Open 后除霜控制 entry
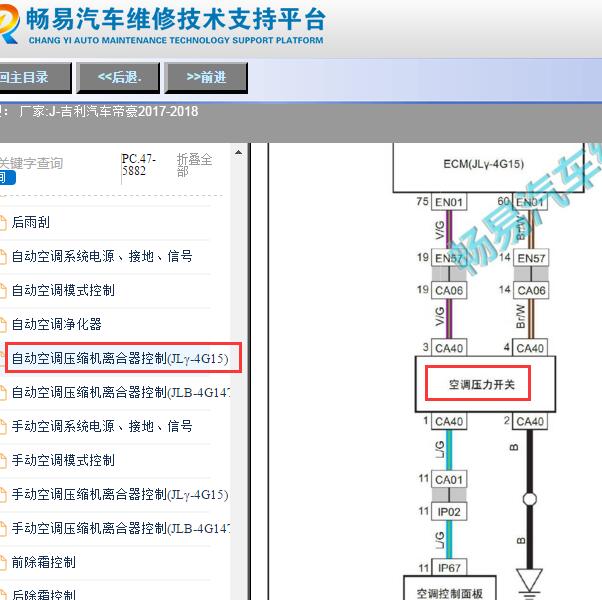The height and width of the screenshot is (600, 602). pos(43,594)
